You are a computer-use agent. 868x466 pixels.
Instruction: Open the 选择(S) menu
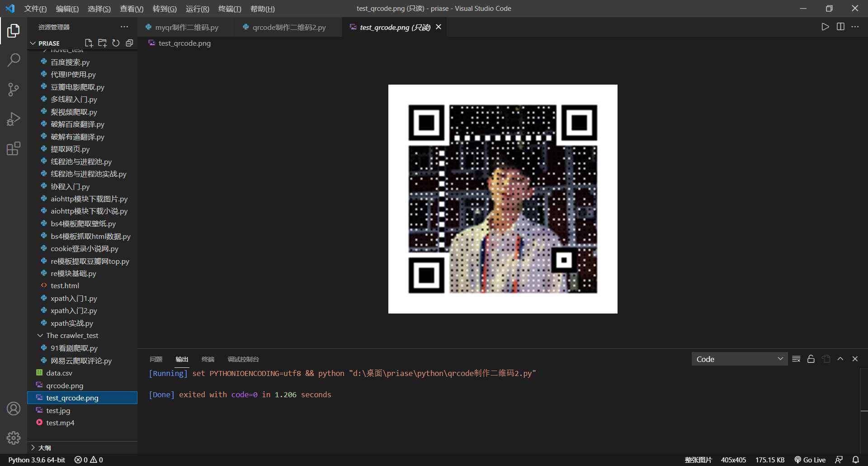pyautogui.click(x=99, y=9)
